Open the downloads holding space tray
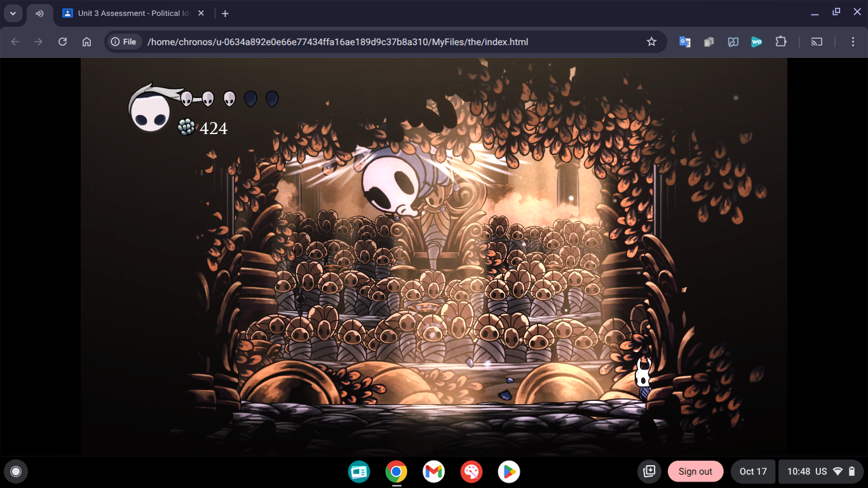868x488 pixels. (649, 471)
